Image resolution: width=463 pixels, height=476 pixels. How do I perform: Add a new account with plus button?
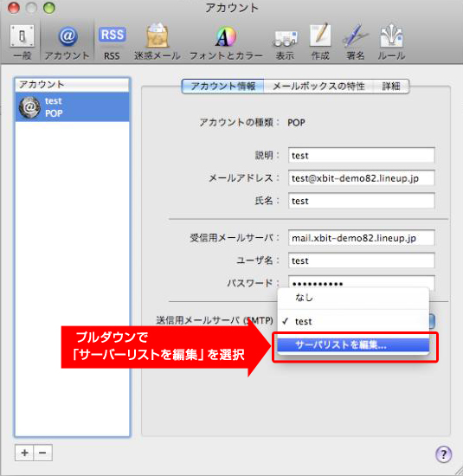pos(24,453)
